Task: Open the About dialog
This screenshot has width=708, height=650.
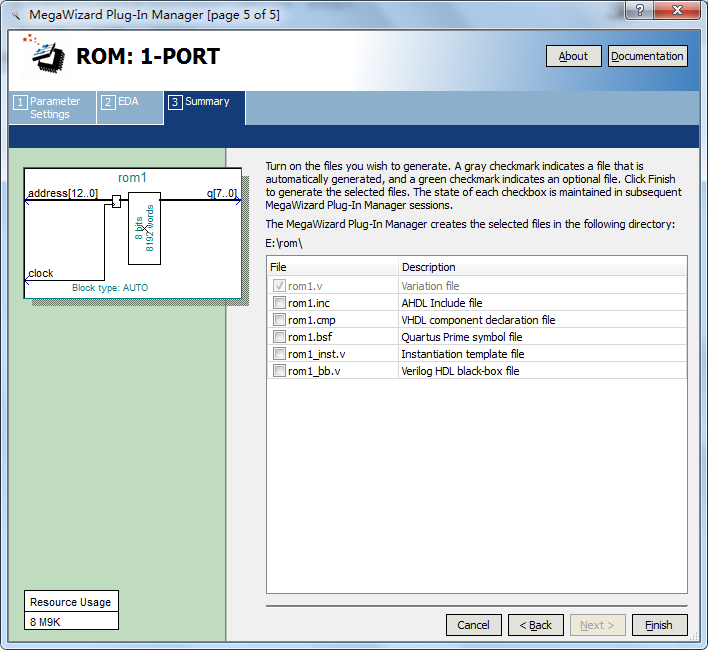Action: point(573,56)
